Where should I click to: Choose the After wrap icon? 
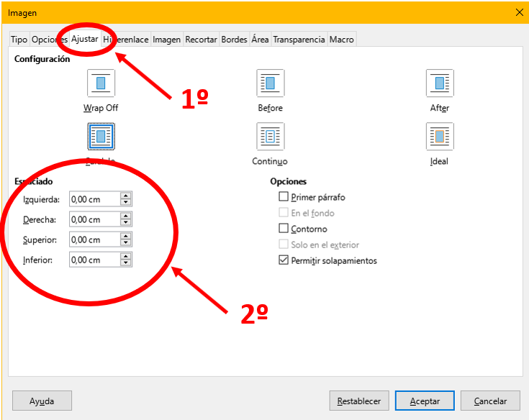pyautogui.click(x=439, y=83)
